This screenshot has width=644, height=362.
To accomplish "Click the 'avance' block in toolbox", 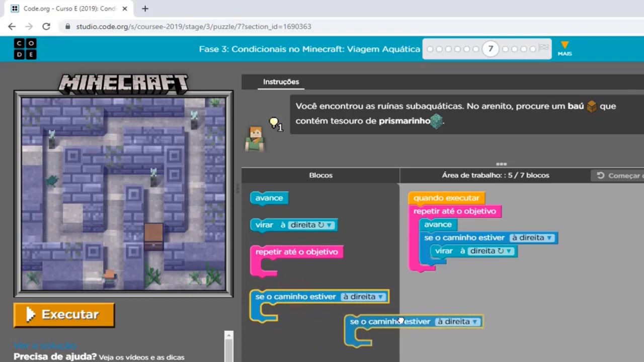I will pos(269,198).
